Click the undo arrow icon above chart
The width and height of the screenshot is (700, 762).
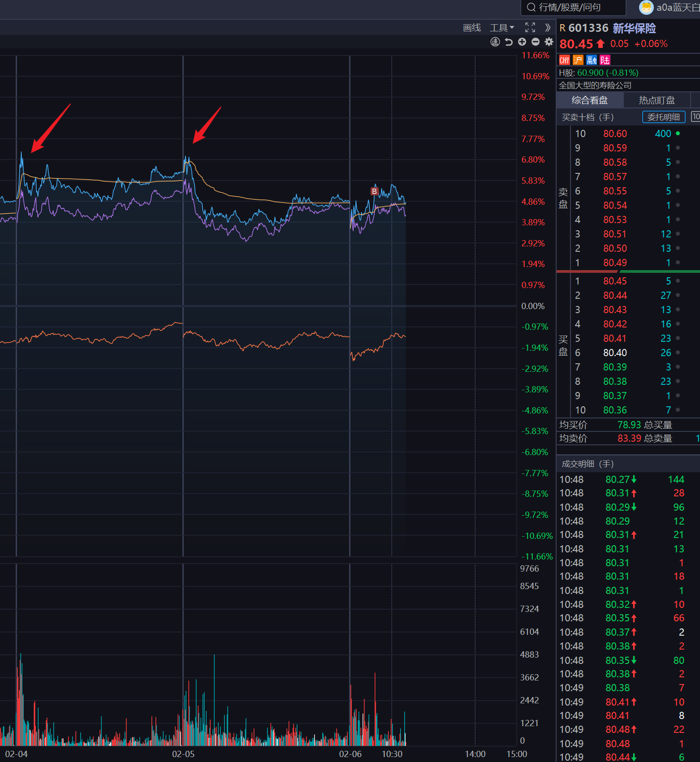click(509, 42)
